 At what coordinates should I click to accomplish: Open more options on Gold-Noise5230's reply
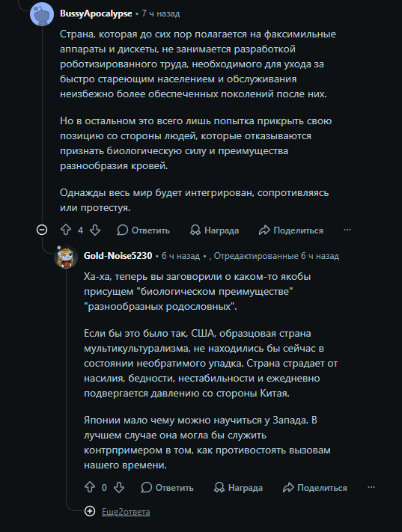371,488
